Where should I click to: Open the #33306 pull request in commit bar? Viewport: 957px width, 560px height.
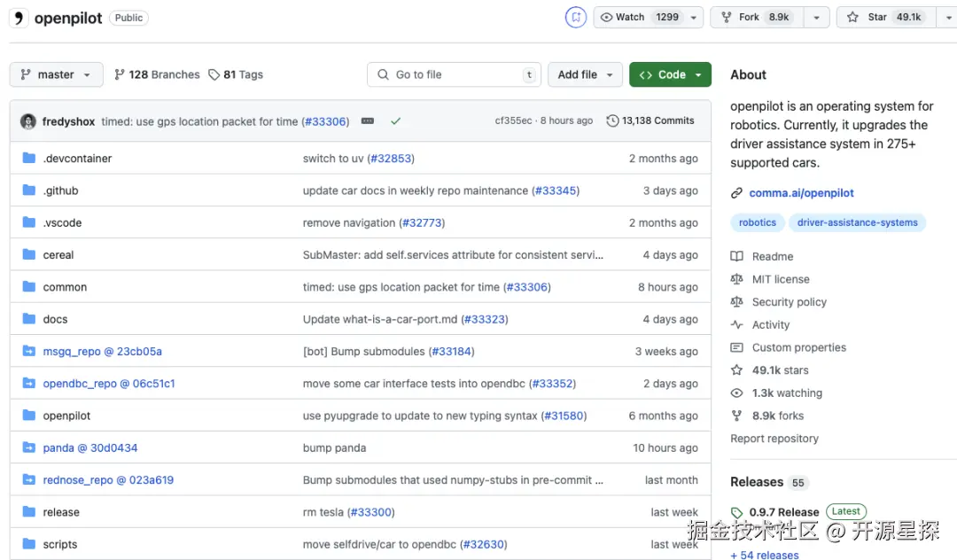pos(325,121)
